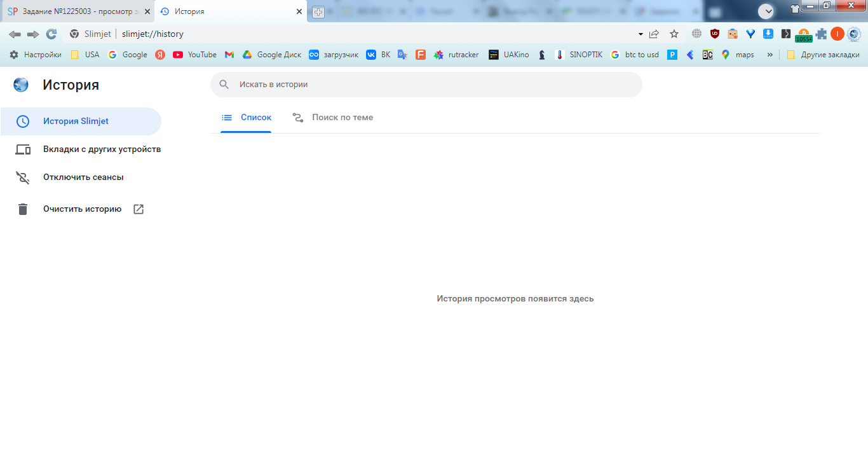Expand the tab list chevron button
The height and width of the screenshot is (463, 868).
point(766,11)
